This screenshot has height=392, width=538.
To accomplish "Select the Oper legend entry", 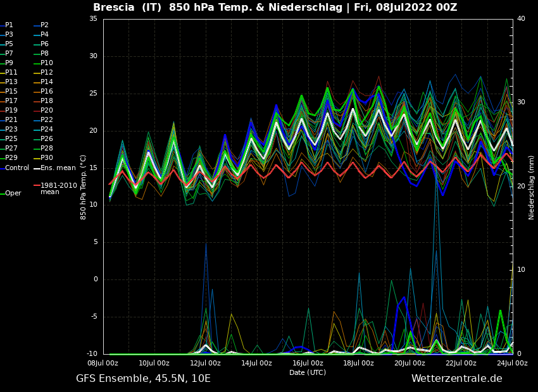I will pos(13,193).
